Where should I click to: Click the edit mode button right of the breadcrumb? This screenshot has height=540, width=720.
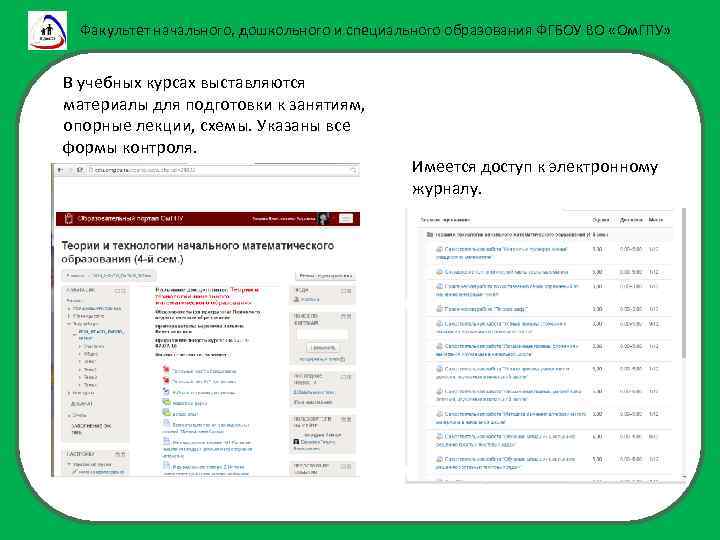pyautogui.click(x=325, y=276)
